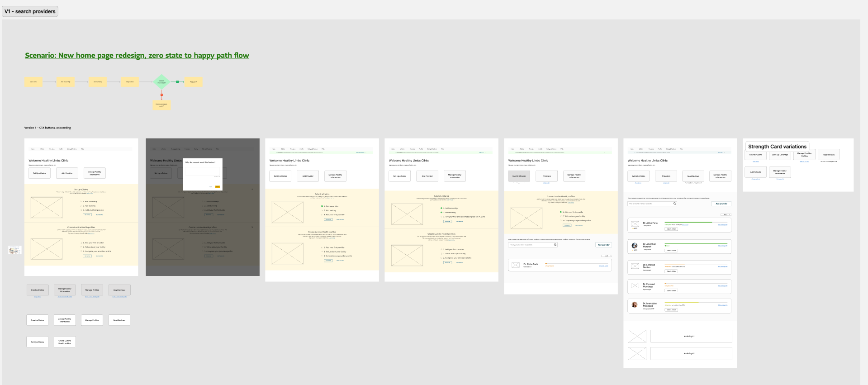Click grey 'Read Reviews' button below first wireframe
868x385 pixels.
pyautogui.click(x=119, y=290)
